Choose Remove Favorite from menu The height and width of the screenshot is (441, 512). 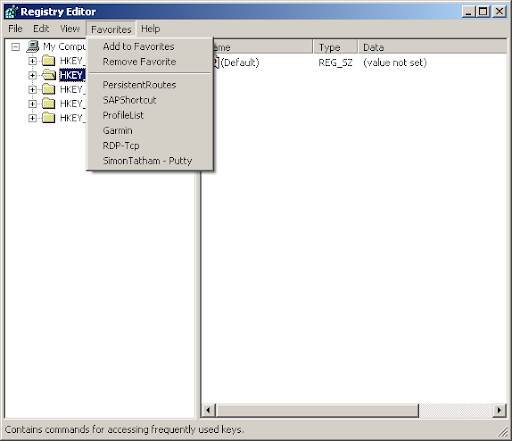[x=139, y=62]
